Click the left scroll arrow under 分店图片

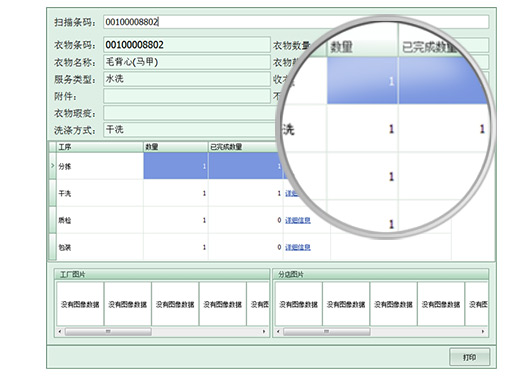pos(278,332)
